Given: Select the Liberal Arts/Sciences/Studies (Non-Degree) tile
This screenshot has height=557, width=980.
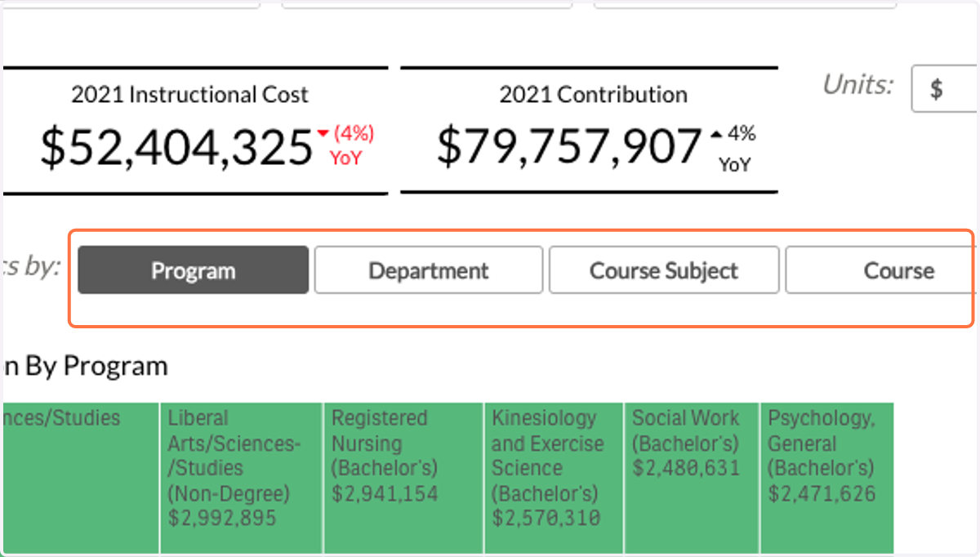Looking at the screenshot, I should coord(242,478).
